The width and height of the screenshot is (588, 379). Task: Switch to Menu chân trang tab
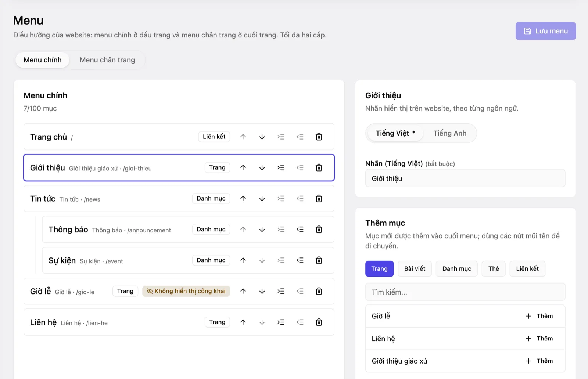[107, 60]
